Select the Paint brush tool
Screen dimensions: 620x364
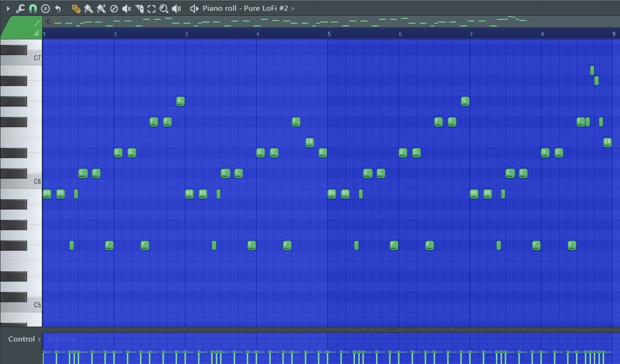[88, 8]
